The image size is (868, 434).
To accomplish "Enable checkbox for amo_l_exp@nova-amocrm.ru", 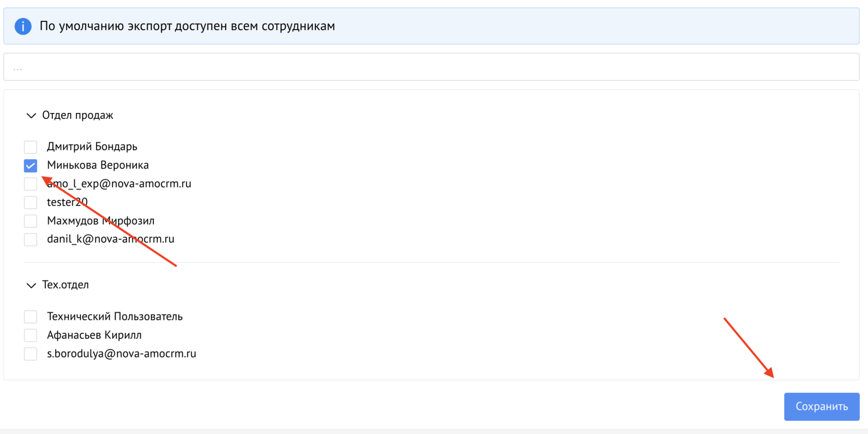I will click(x=30, y=184).
